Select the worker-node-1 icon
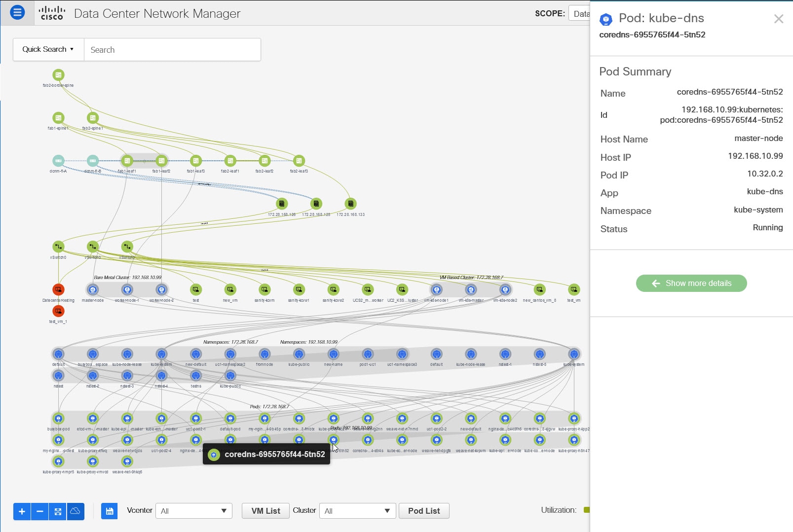This screenshot has height=532, width=793. tap(127, 289)
